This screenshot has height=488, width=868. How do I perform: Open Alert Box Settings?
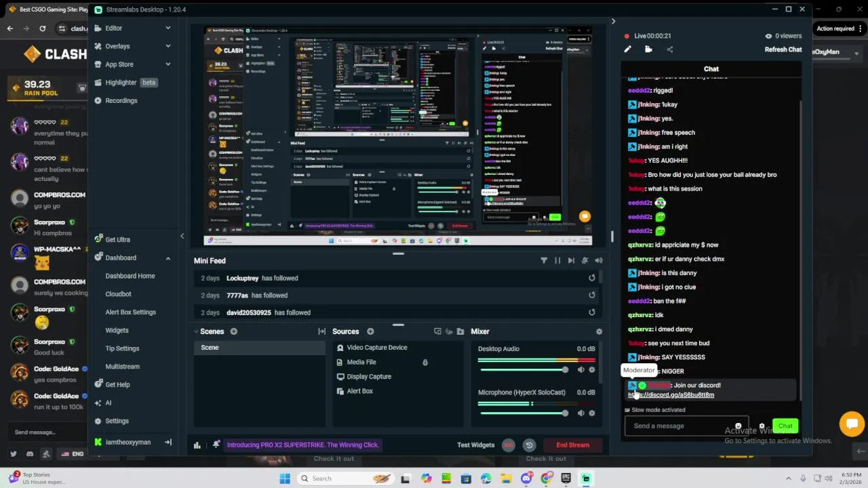[x=130, y=312]
